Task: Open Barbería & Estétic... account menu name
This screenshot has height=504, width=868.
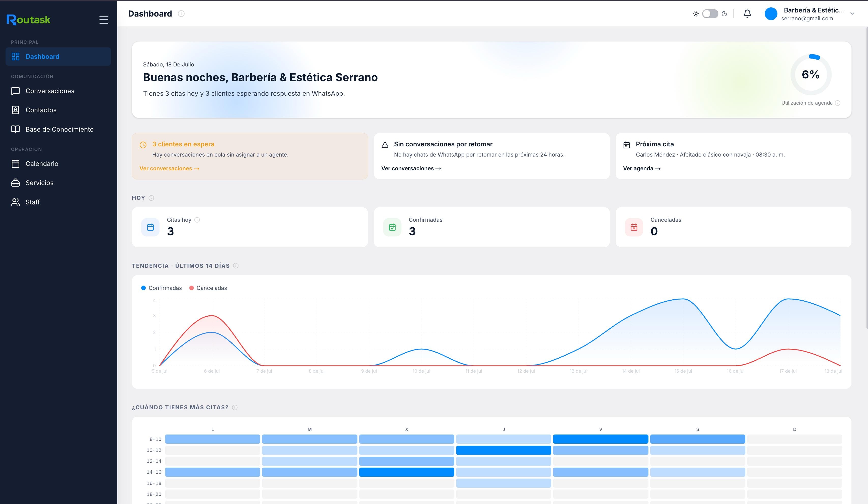Action: [814, 10]
